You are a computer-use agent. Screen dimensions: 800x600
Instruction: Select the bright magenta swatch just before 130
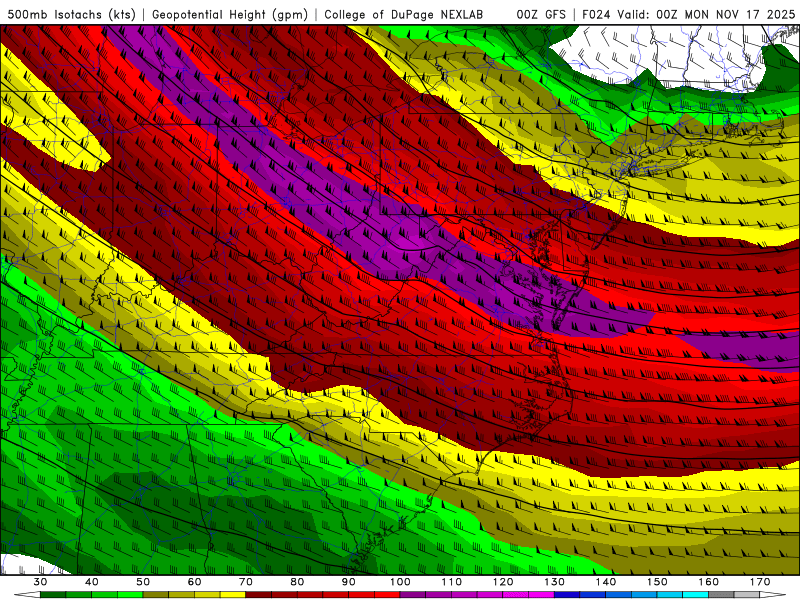(x=541, y=594)
